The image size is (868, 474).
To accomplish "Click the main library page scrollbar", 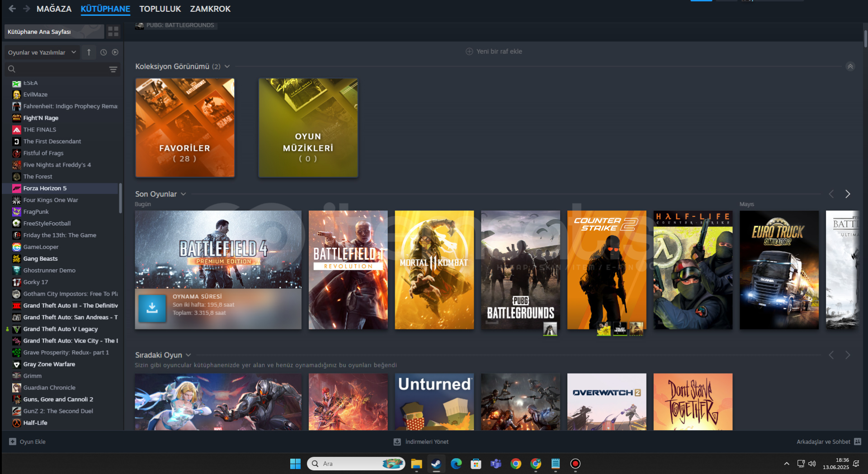I will (x=865, y=38).
